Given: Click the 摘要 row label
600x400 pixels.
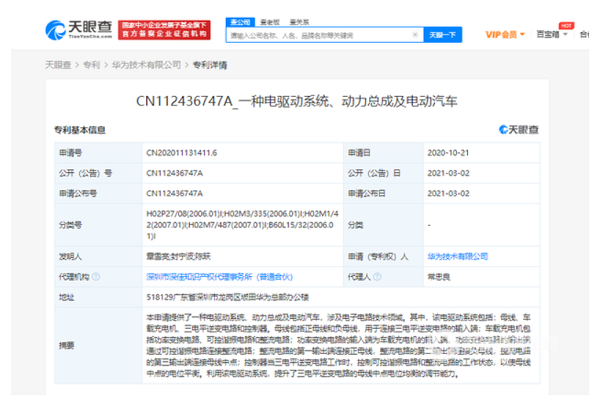Looking at the screenshot, I should [67, 346].
